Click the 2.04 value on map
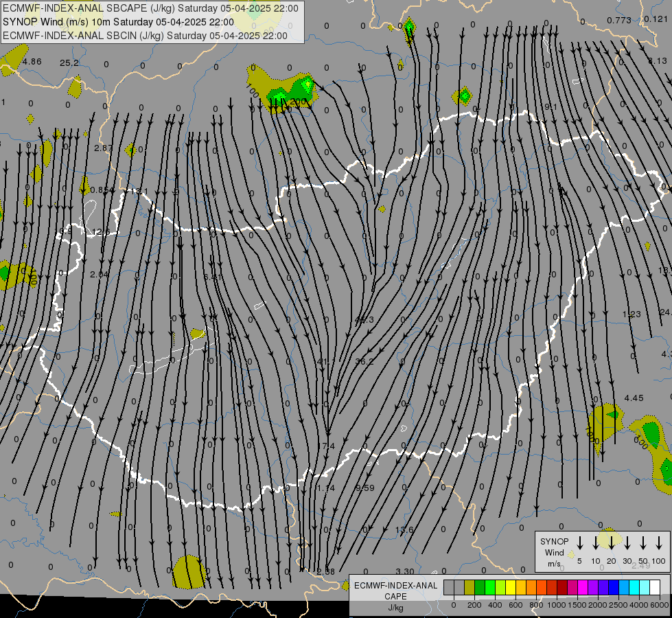This screenshot has height=618, width=672. click(100, 274)
